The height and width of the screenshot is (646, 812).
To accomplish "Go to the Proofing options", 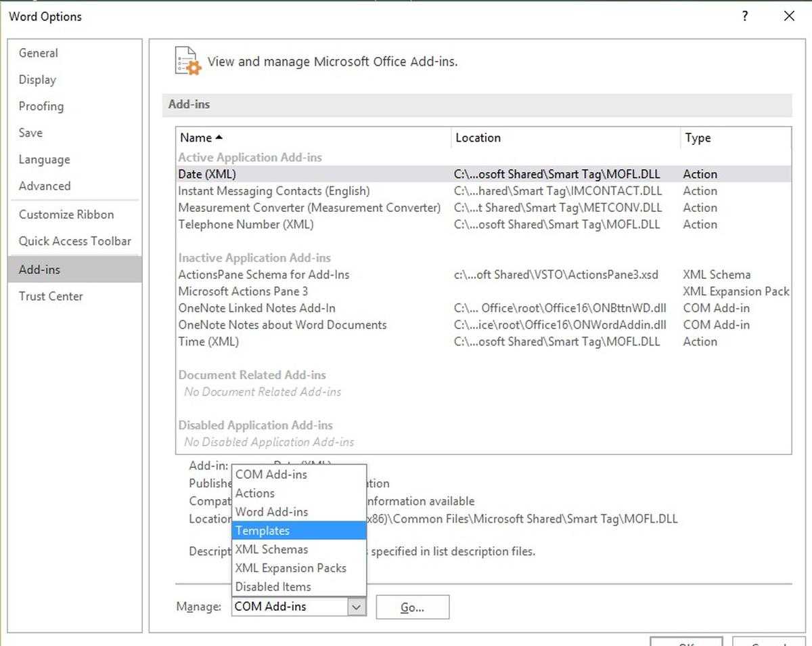I will [41, 106].
